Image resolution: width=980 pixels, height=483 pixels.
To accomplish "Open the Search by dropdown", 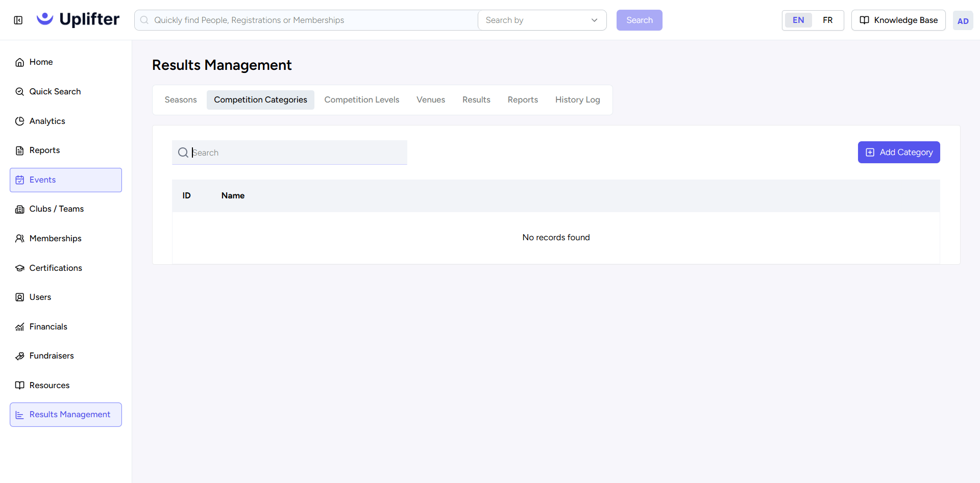I will (x=542, y=20).
